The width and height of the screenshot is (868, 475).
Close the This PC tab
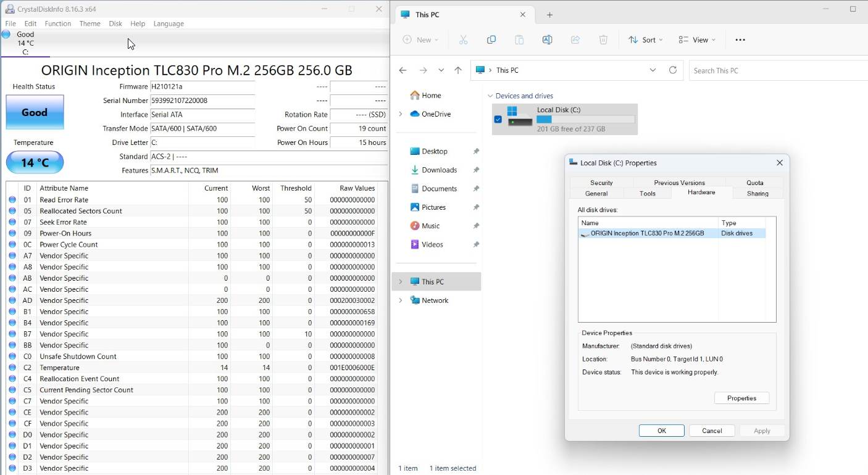pyautogui.click(x=523, y=15)
